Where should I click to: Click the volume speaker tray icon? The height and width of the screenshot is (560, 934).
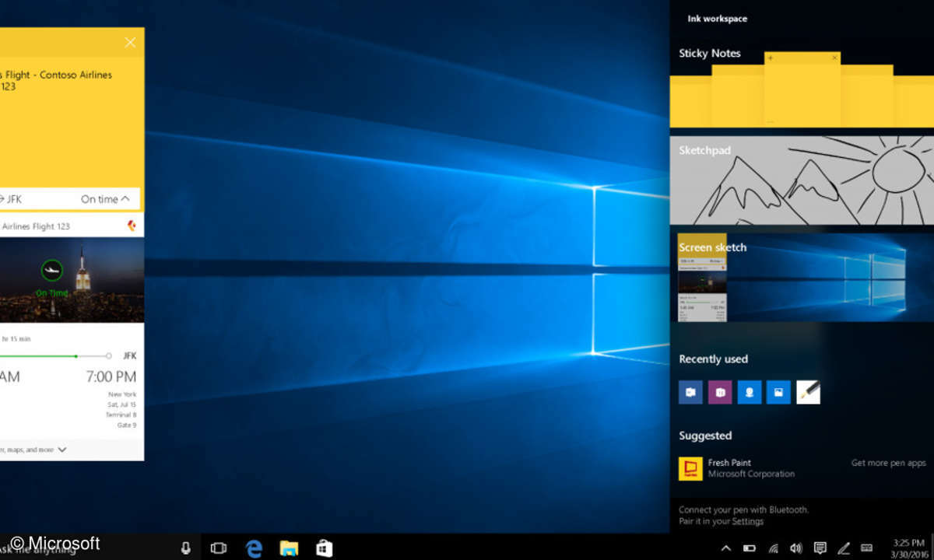(x=796, y=548)
